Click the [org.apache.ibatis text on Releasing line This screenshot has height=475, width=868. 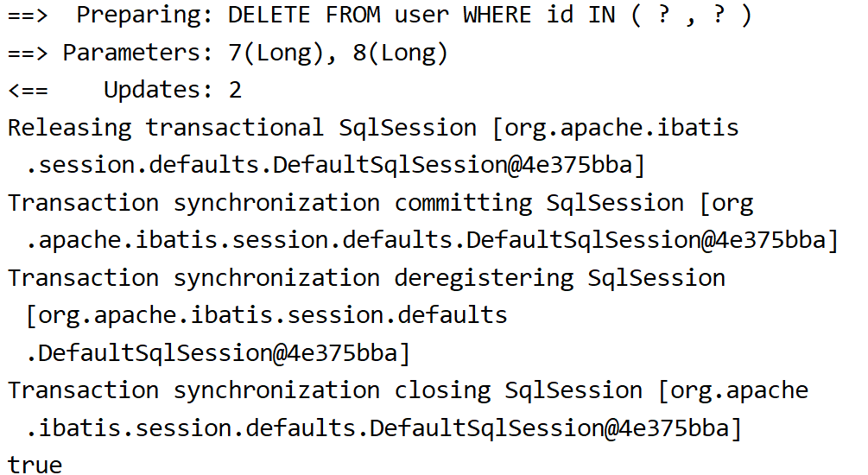click(x=616, y=128)
